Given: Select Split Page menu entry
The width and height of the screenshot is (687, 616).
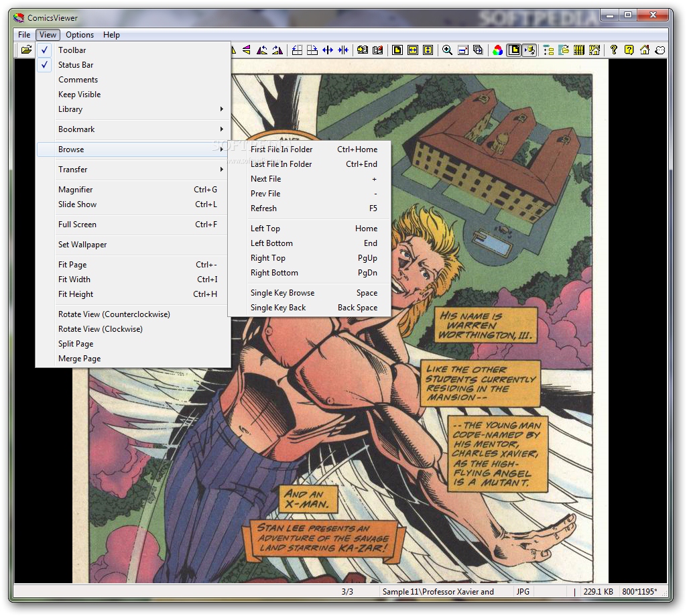Looking at the screenshot, I should pos(133,344).
